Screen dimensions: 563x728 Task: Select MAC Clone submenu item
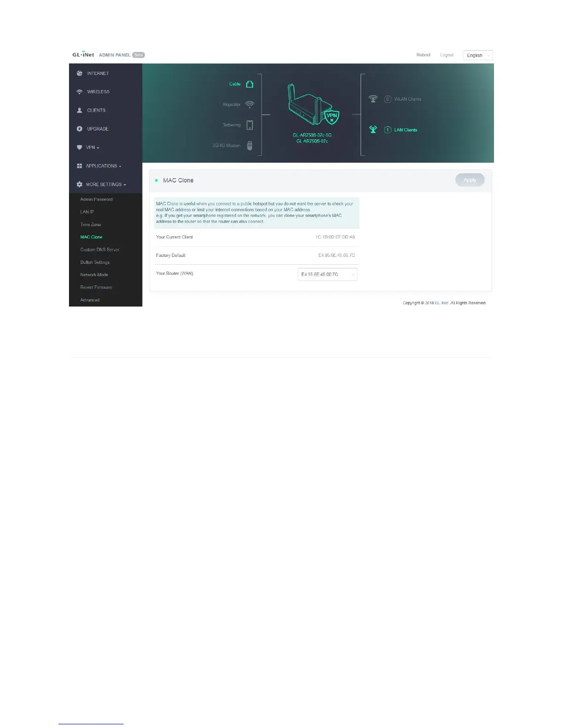[91, 237]
